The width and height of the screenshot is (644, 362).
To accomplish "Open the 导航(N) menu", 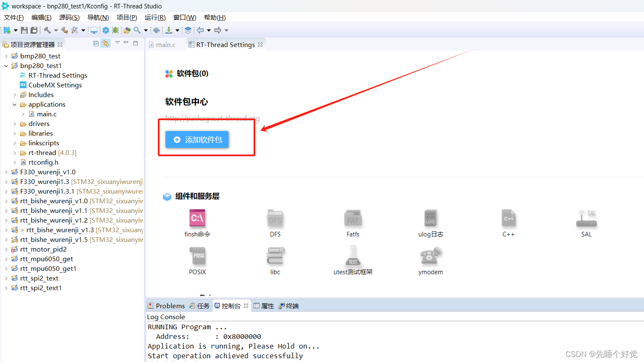I will pos(98,17).
